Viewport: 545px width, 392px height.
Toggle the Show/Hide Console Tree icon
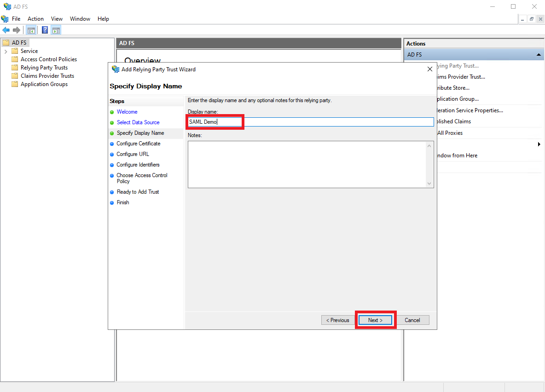click(x=31, y=30)
